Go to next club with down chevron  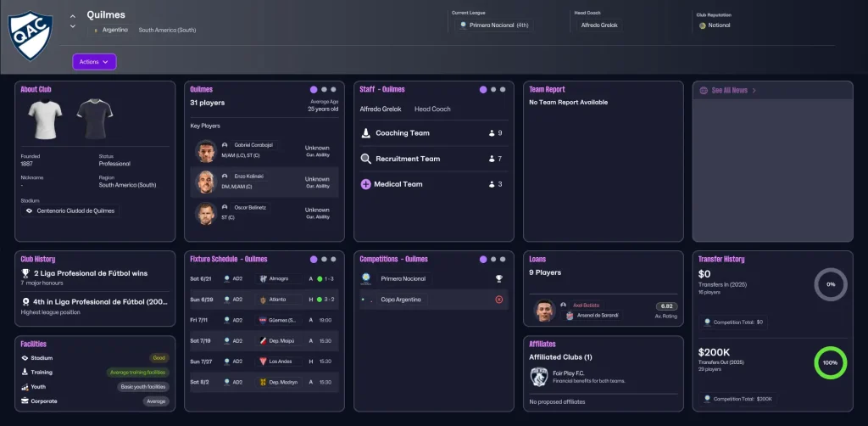click(x=73, y=26)
